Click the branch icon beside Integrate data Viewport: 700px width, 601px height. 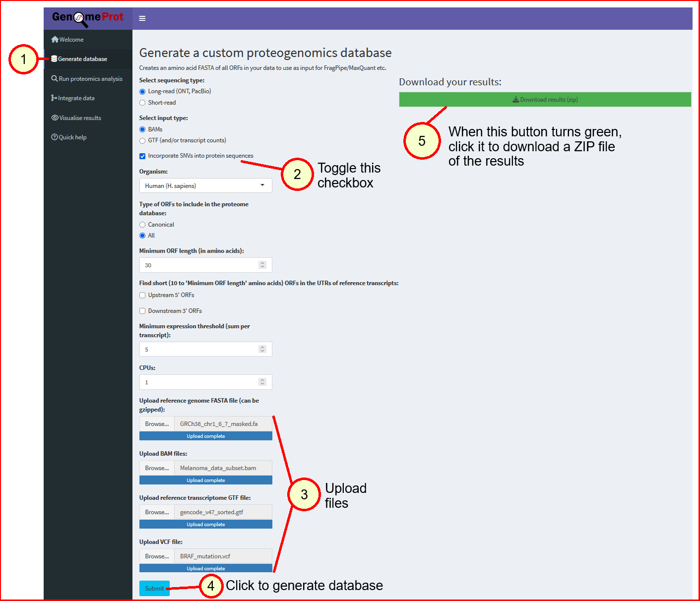(x=54, y=98)
